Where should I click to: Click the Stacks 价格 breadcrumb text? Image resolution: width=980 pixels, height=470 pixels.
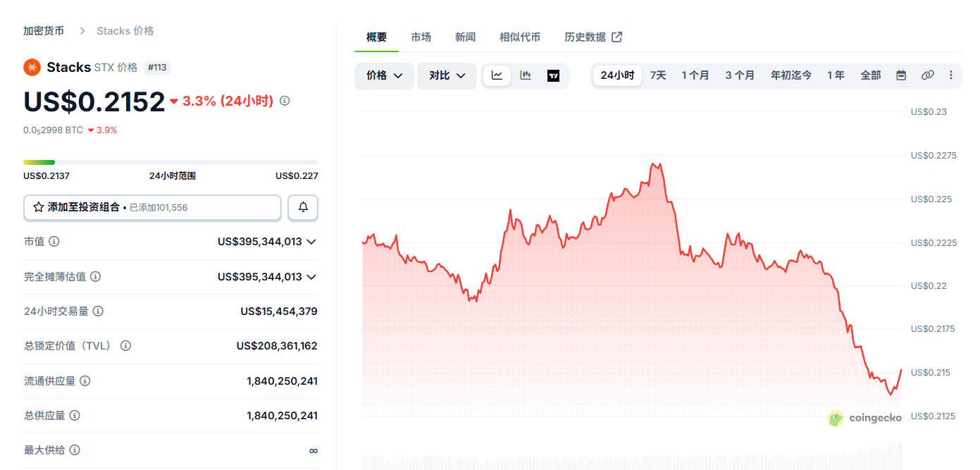[125, 31]
